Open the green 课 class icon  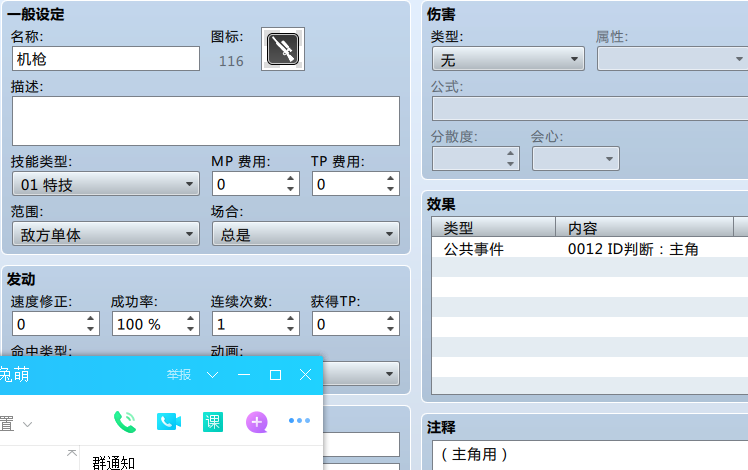click(x=213, y=422)
